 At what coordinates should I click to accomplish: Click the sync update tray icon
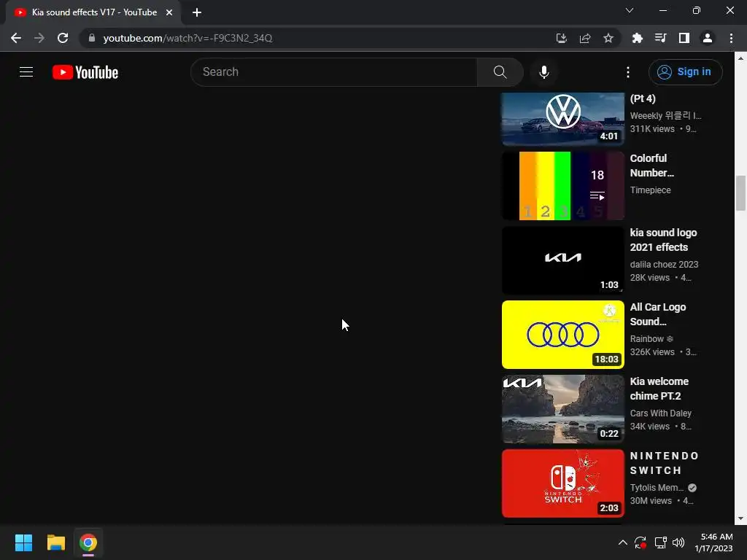pyautogui.click(x=640, y=542)
